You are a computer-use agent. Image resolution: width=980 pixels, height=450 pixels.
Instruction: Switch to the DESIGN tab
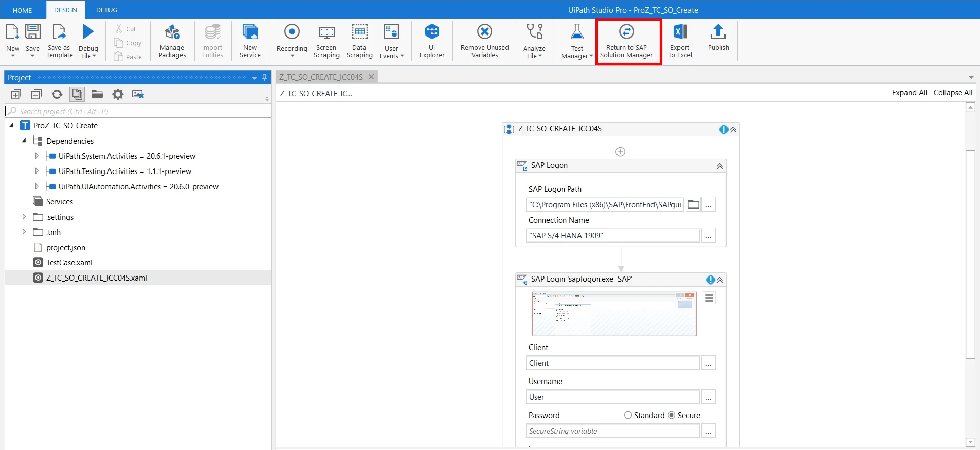tap(66, 10)
